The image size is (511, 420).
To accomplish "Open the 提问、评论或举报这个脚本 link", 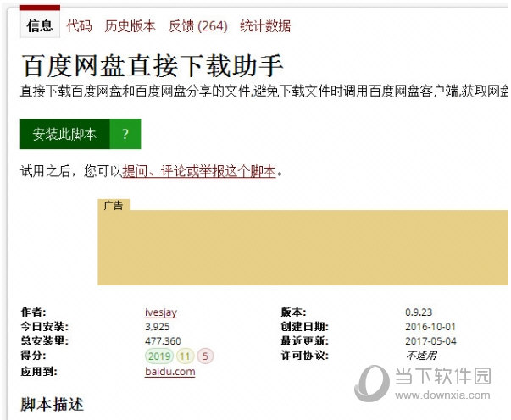I will (x=199, y=171).
